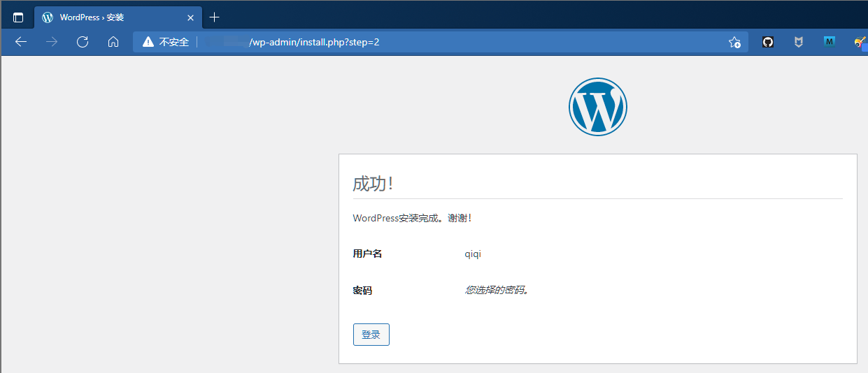
Task: Click the 您选择的密码。 text
Action: click(x=497, y=290)
